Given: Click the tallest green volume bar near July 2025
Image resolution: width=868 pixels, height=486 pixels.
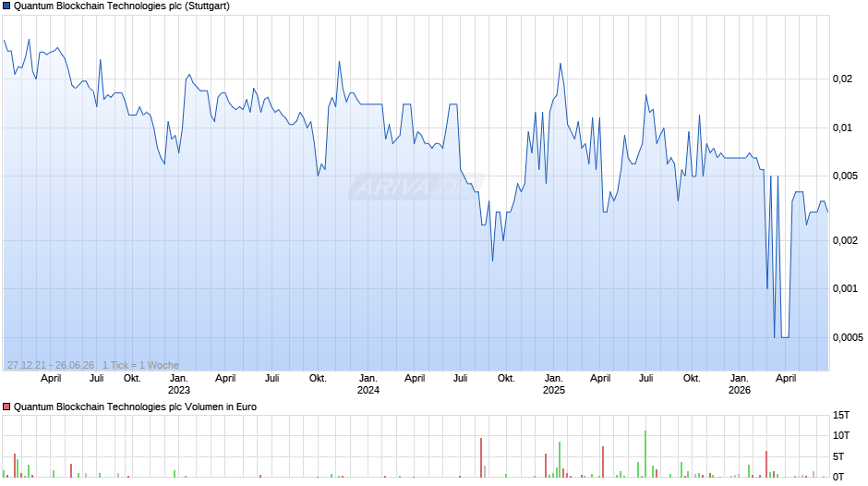Looking at the screenshot, I should pyautogui.click(x=645, y=454).
